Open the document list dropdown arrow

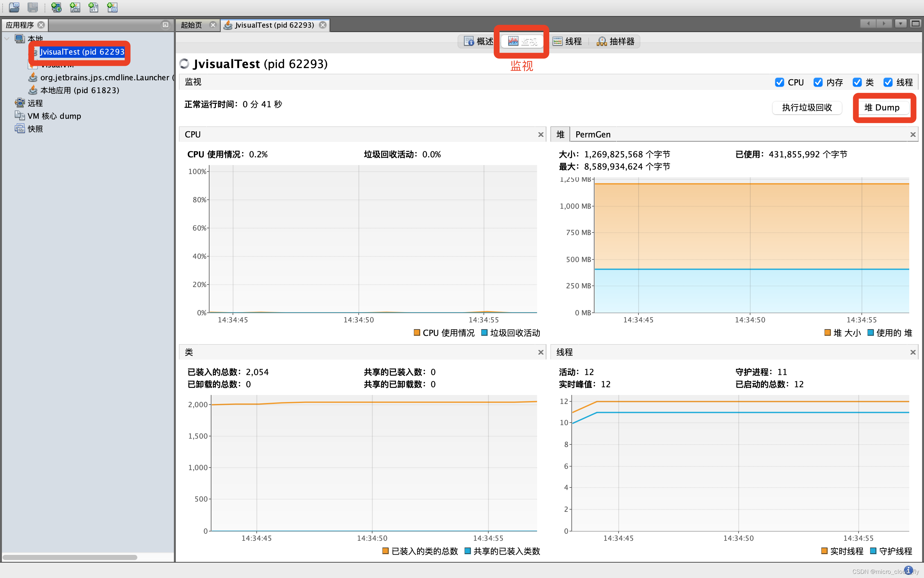click(x=900, y=24)
